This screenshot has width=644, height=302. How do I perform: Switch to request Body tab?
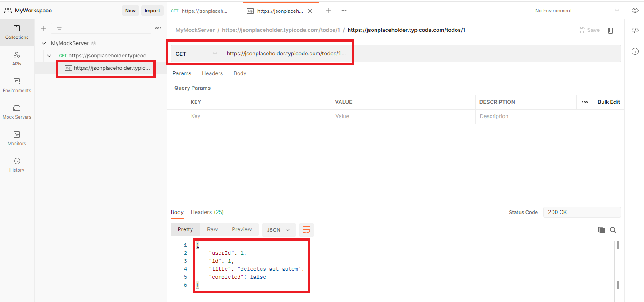pyautogui.click(x=240, y=73)
